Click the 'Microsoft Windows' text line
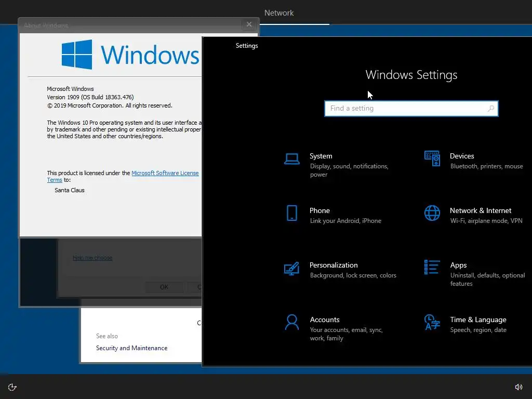 70,89
